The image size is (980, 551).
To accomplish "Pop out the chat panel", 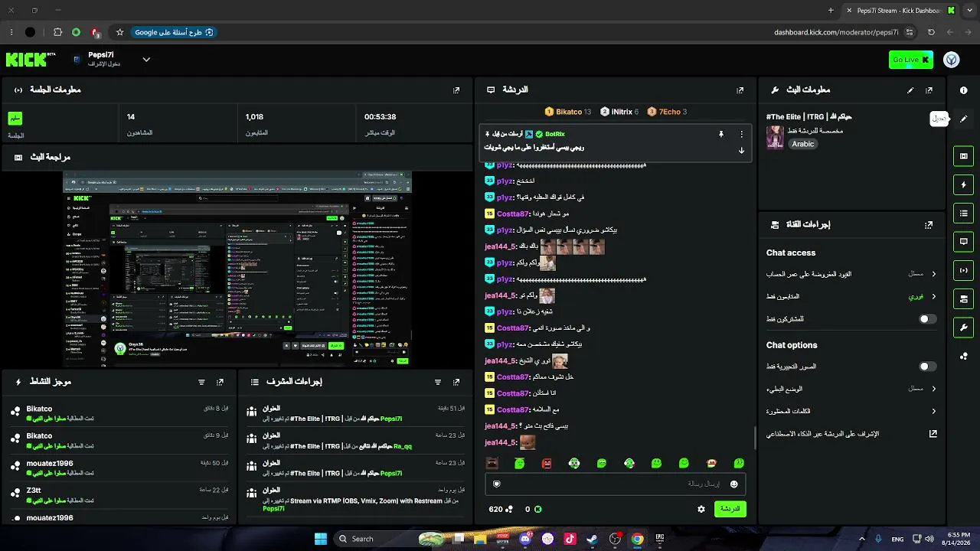I will click(740, 90).
